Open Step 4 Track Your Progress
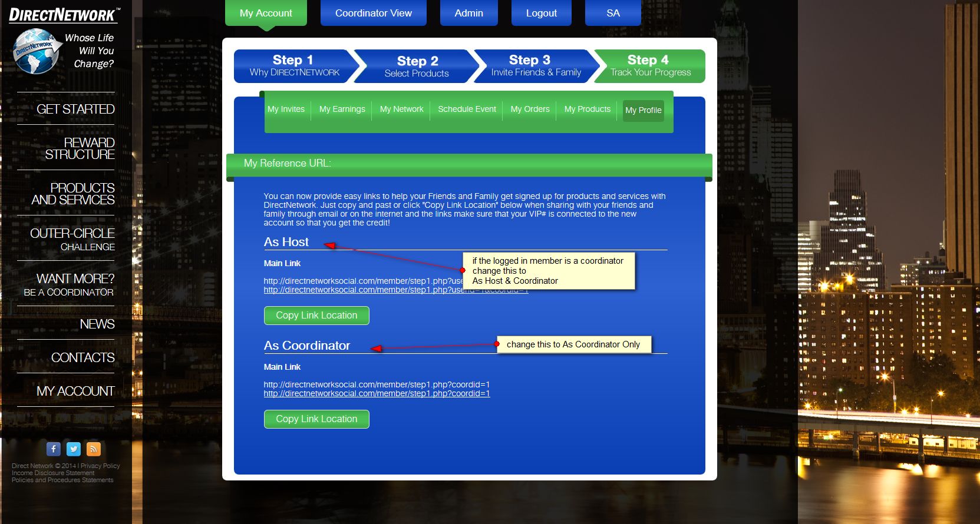Screen dimensions: 980x524 (650, 66)
